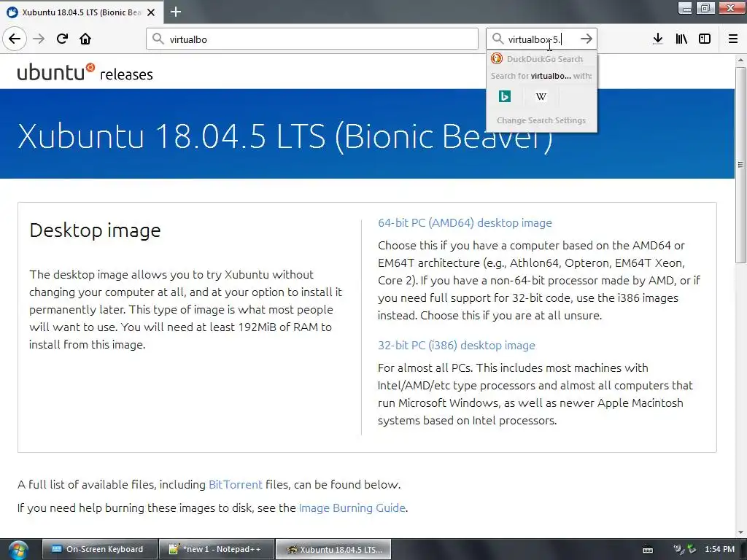Close the Xubuntu 18.04.5 LTS tab
This screenshot has width=747, height=560.
tap(151, 12)
